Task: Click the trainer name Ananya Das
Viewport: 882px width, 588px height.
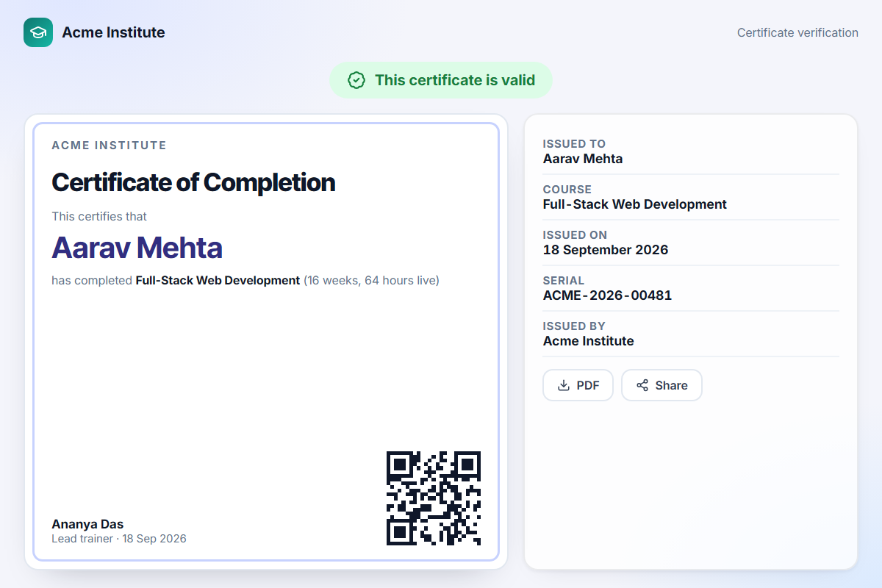Action: 87,524
